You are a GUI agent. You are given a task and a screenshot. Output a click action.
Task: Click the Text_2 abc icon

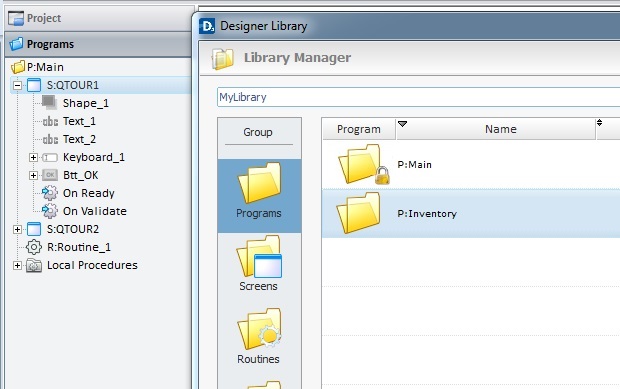pyautogui.click(x=50, y=139)
